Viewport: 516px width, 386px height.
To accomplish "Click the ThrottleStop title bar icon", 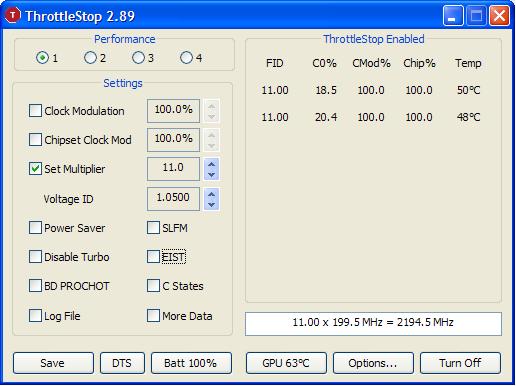I will point(13,15).
